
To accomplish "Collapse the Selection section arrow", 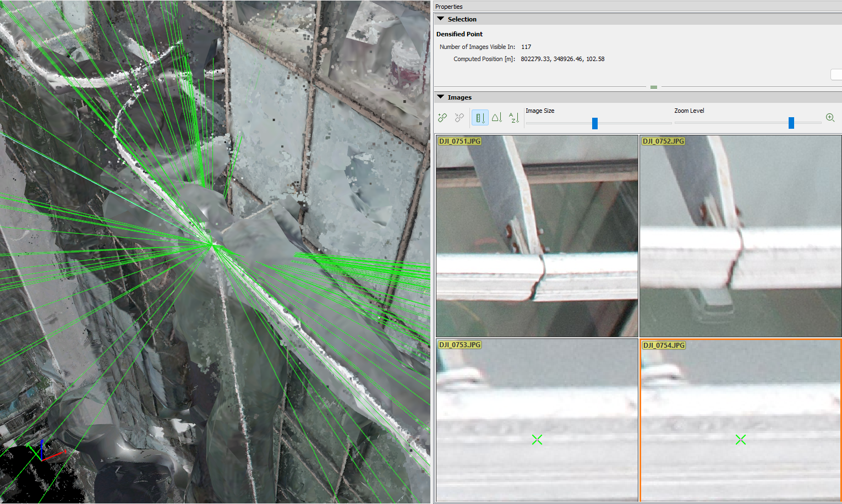I will [x=441, y=19].
